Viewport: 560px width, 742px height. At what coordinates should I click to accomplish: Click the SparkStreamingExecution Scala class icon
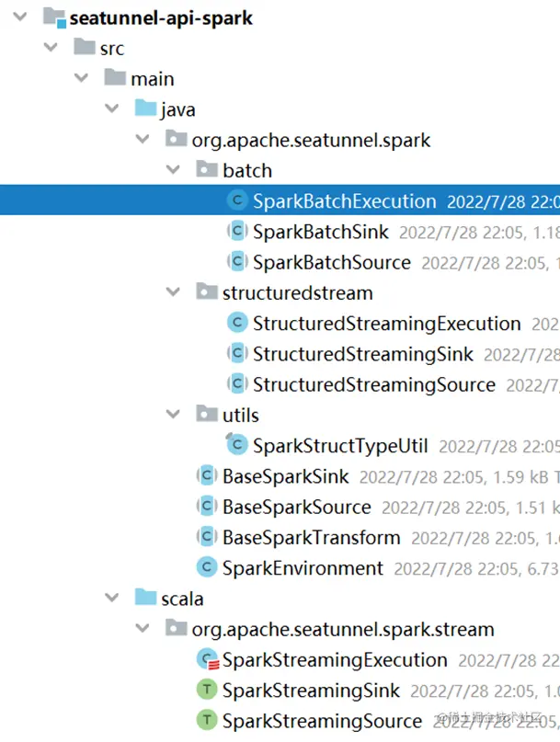click(208, 659)
